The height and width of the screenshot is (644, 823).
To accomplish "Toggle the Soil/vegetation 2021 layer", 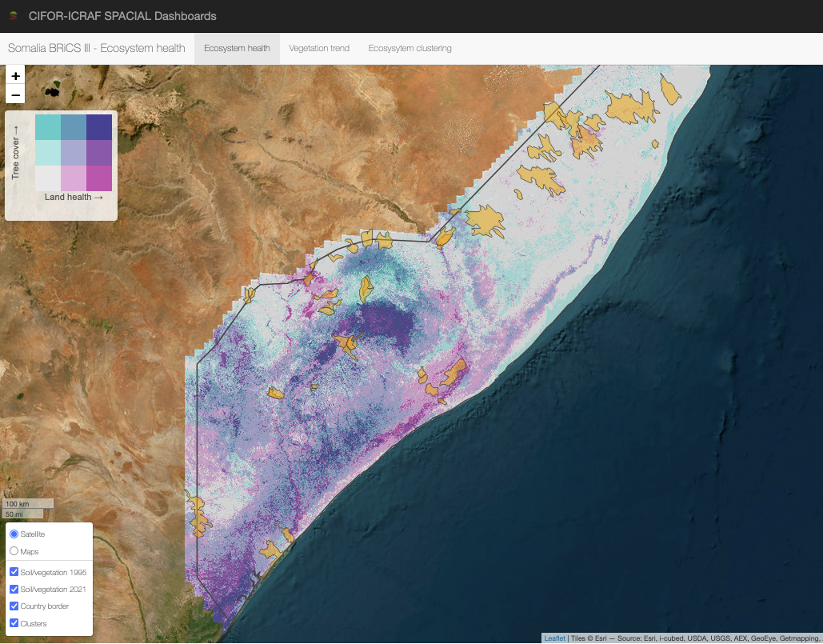I will coord(14,590).
